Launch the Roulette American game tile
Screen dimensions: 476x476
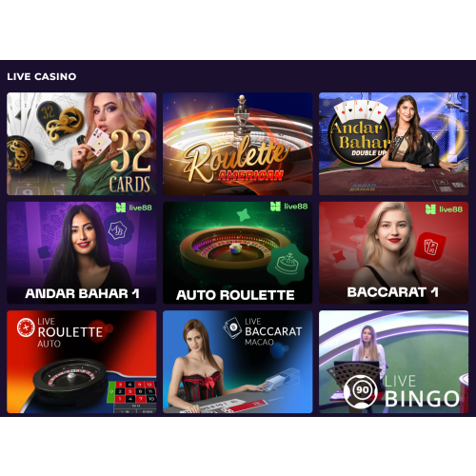238,144
